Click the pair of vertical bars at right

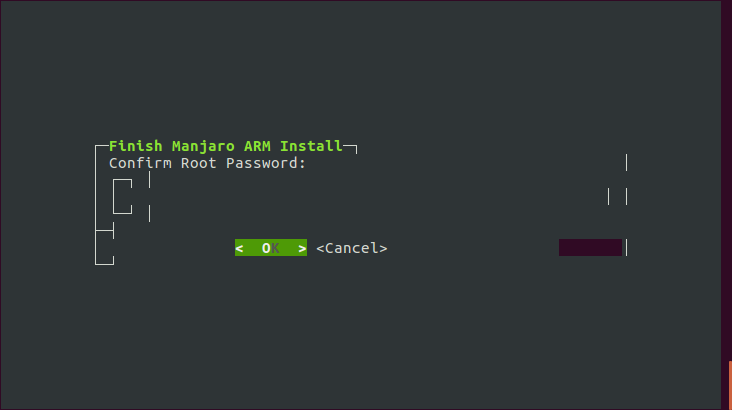tap(618, 197)
